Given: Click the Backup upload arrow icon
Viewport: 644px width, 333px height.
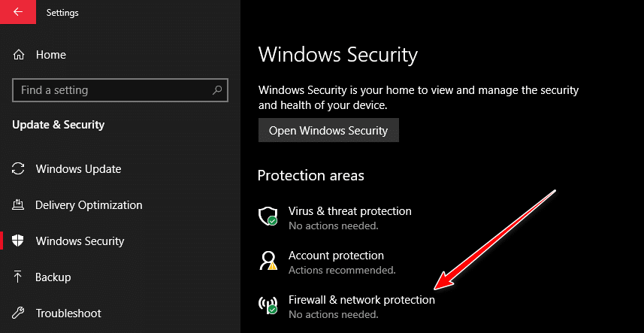Looking at the screenshot, I should pyautogui.click(x=20, y=277).
